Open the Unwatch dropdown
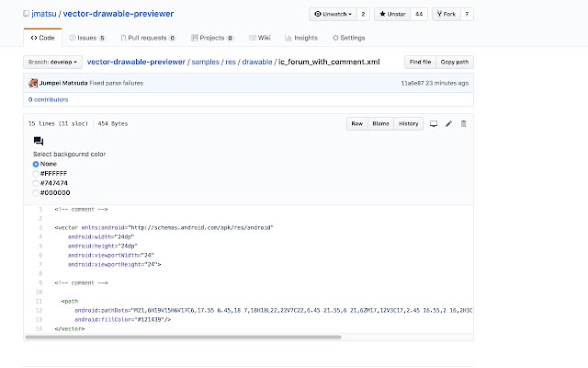588x368 pixels. (333, 15)
